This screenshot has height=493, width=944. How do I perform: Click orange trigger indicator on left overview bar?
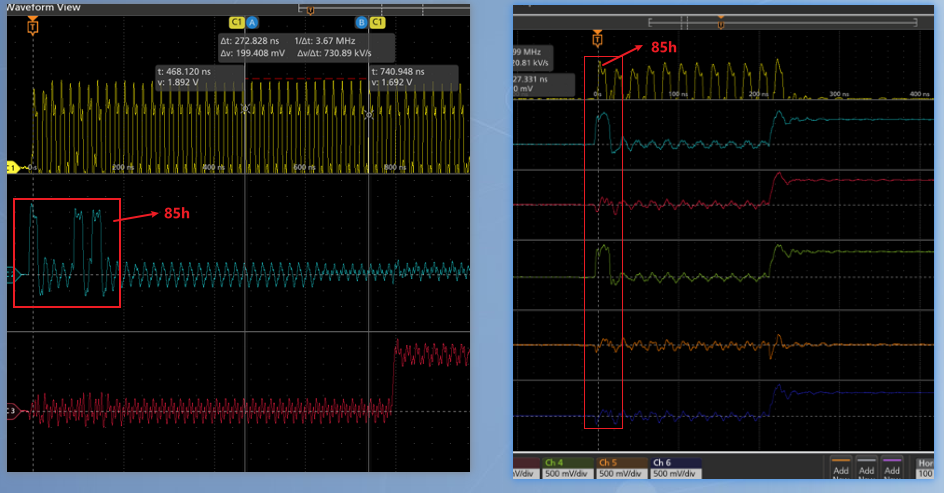[x=310, y=10]
